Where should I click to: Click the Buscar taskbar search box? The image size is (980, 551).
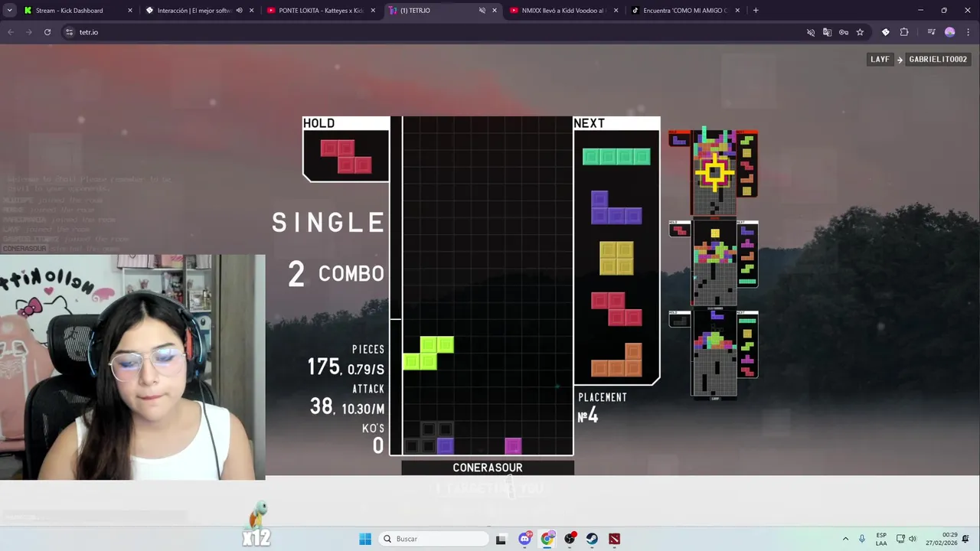pos(433,539)
